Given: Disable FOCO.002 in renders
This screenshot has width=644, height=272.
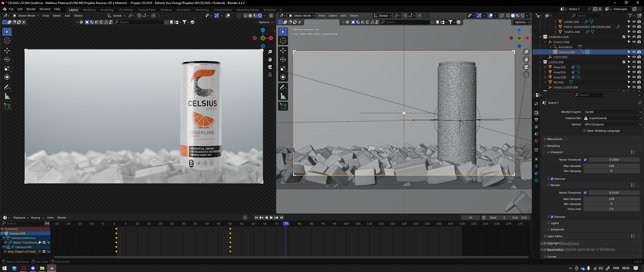Looking at the screenshot, I should pyautogui.click(x=639, y=57).
